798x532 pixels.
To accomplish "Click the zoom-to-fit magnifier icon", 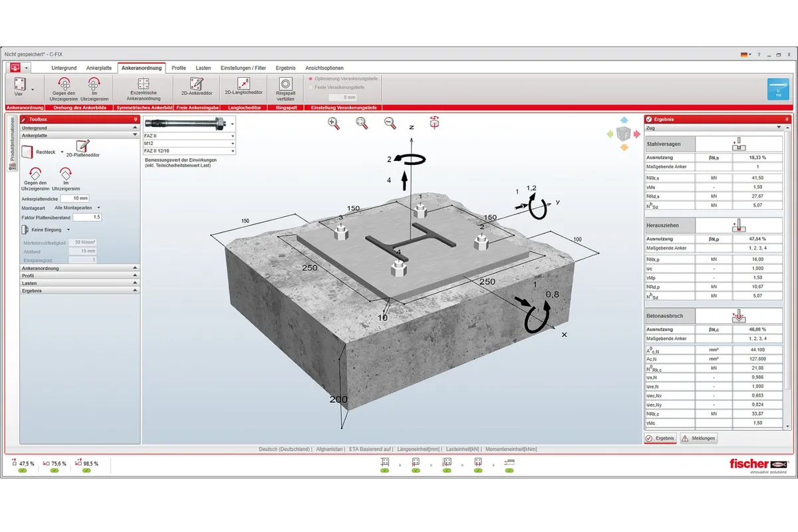I will (361, 122).
